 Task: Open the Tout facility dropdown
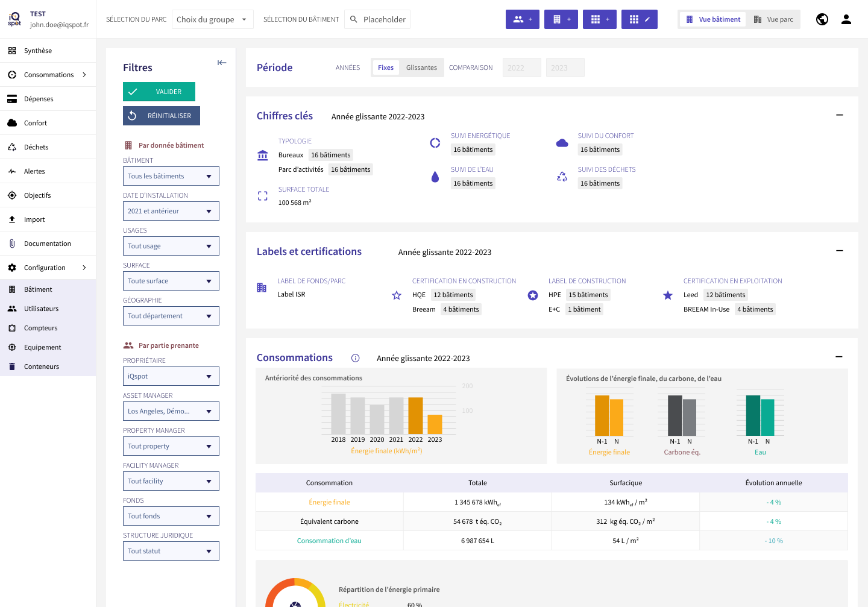click(171, 481)
